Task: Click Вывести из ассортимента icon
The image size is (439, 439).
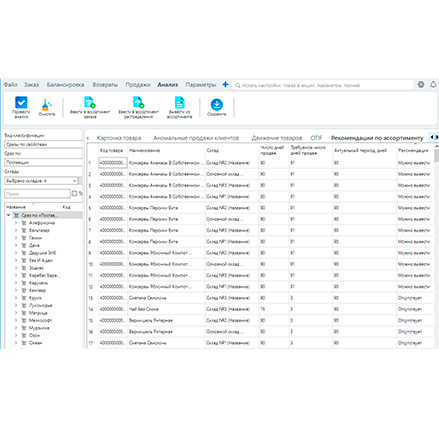Action: click(179, 102)
